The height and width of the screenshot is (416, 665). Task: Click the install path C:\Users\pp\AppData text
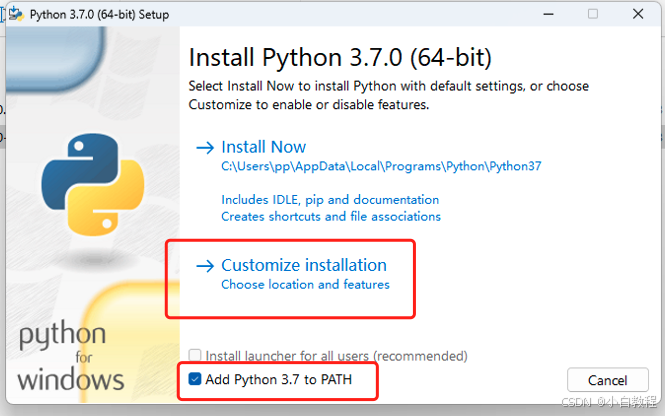pyautogui.click(x=381, y=166)
